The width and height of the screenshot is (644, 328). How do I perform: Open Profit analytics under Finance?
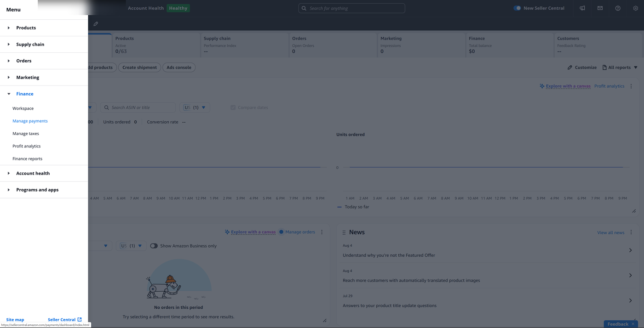(x=27, y=146)
